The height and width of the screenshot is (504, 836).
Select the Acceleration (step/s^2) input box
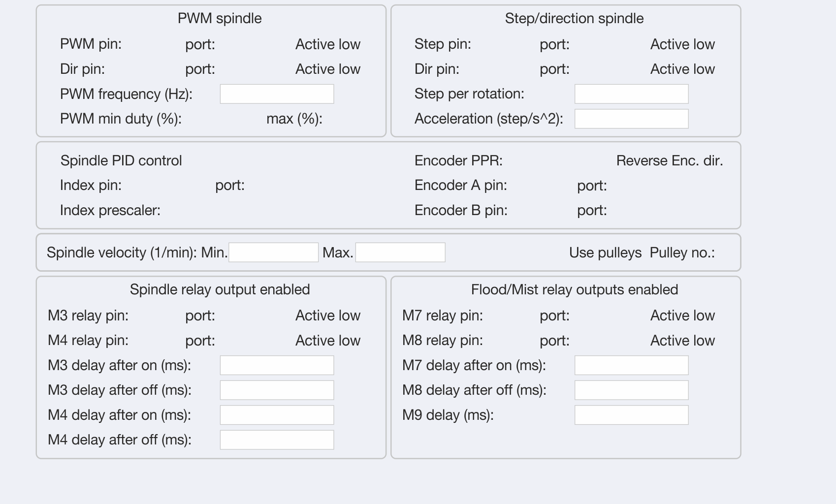(631, 119)
